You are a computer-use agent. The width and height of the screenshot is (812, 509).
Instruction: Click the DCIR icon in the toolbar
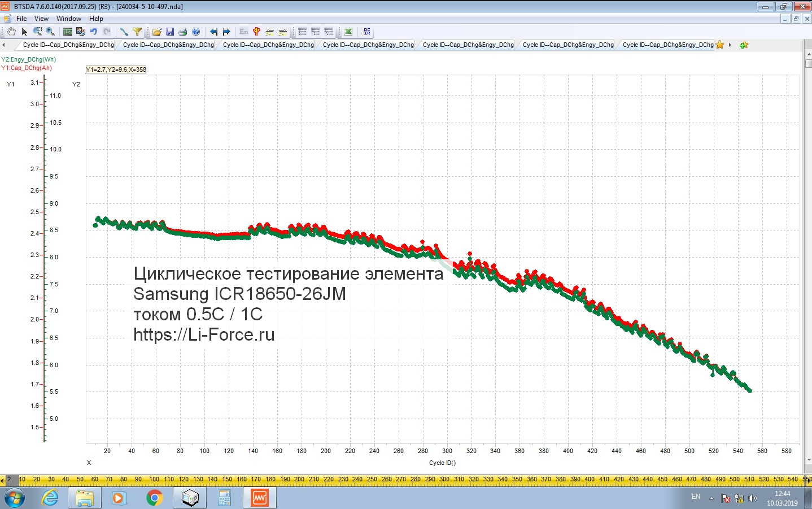[367, 32]
